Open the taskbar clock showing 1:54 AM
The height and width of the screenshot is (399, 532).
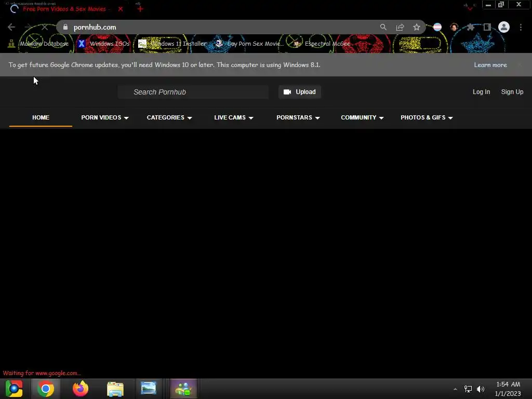[x=508, y=389]
